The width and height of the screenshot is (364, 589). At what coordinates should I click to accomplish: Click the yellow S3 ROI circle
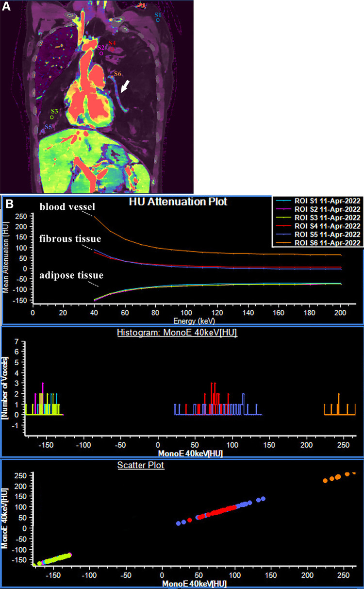[52, 117]
